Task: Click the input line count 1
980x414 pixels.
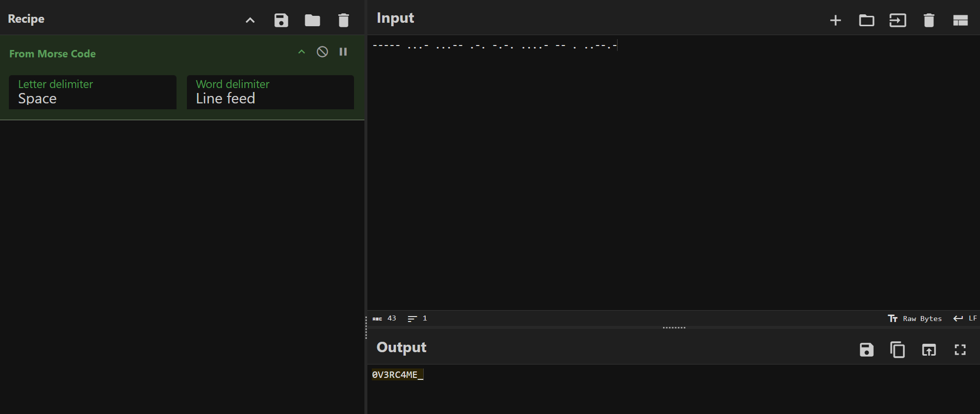Action: click(x=417, y=319)
